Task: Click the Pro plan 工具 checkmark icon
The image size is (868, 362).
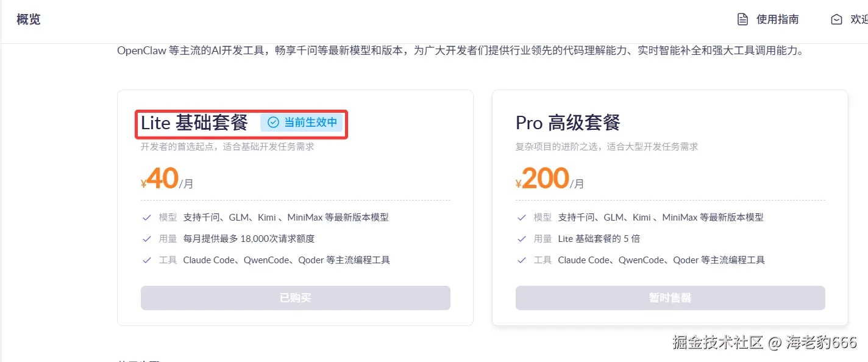Action: point(521,260)
